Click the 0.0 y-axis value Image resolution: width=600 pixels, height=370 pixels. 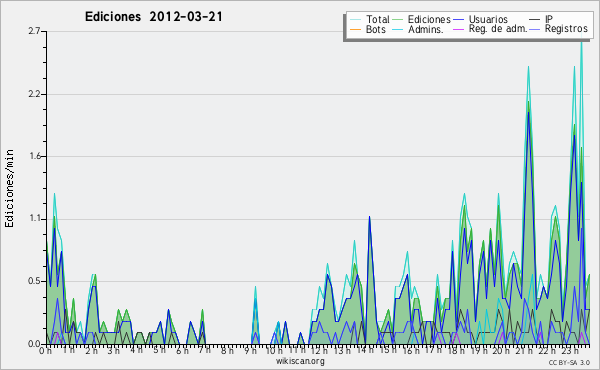34,344
